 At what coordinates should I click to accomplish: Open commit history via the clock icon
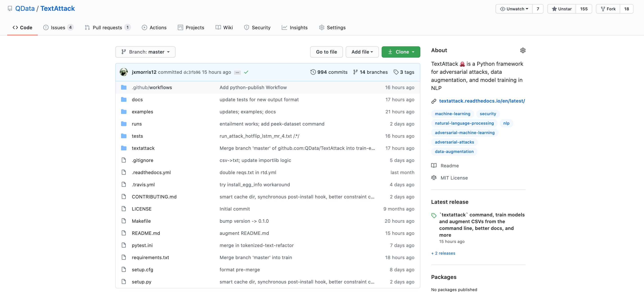[x=313, y=72]
